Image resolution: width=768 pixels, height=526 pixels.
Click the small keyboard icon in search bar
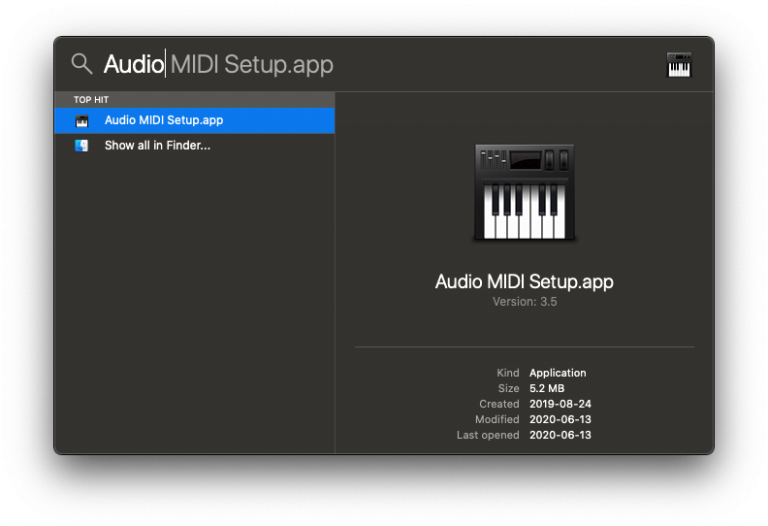point(679,65)
